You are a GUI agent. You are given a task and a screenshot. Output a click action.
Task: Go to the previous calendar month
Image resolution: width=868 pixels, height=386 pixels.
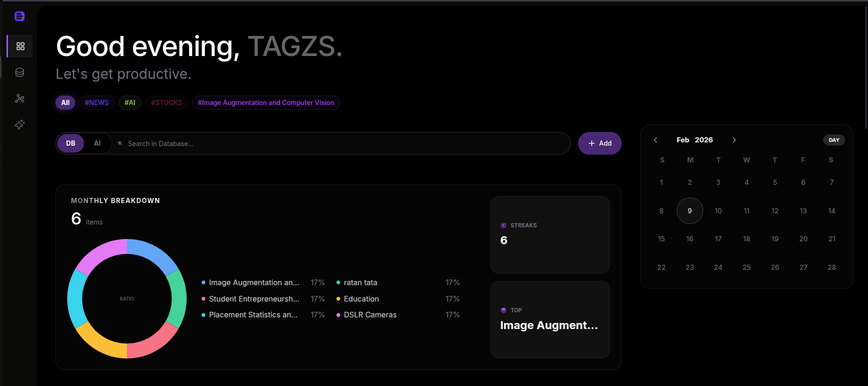(x=656, y=140)
